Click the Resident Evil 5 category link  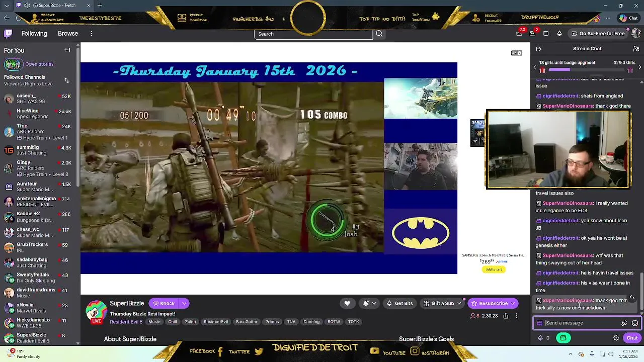coord(126,322)
